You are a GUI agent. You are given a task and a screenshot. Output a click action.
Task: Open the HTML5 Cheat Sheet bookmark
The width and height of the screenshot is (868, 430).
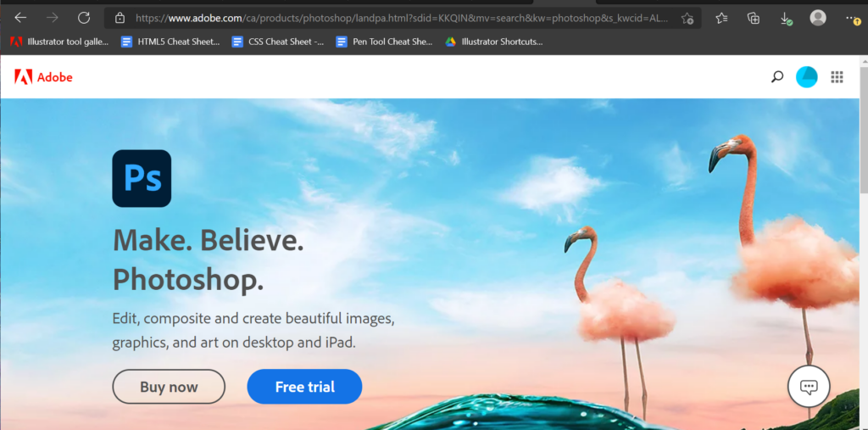170,42
